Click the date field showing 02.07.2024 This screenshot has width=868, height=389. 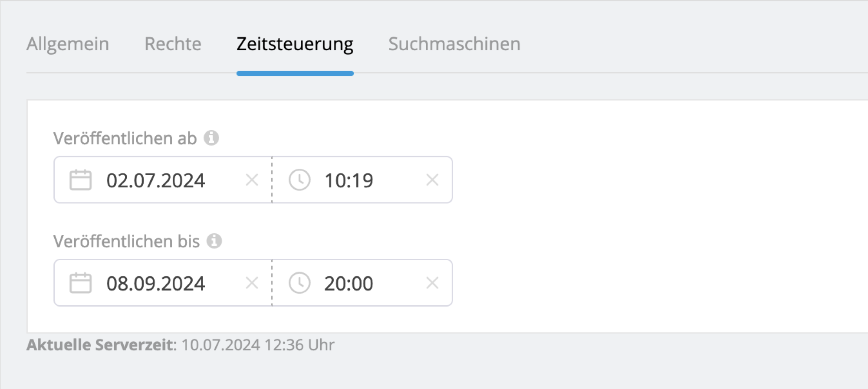[x=156, y=180]
